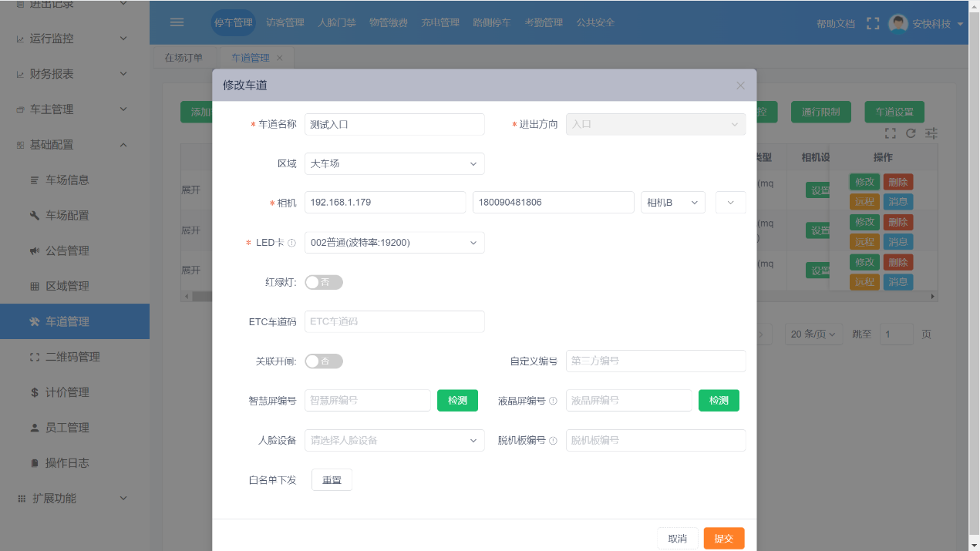Click the orange 提交 button
The image size is (980, 551).
[723, 539]
